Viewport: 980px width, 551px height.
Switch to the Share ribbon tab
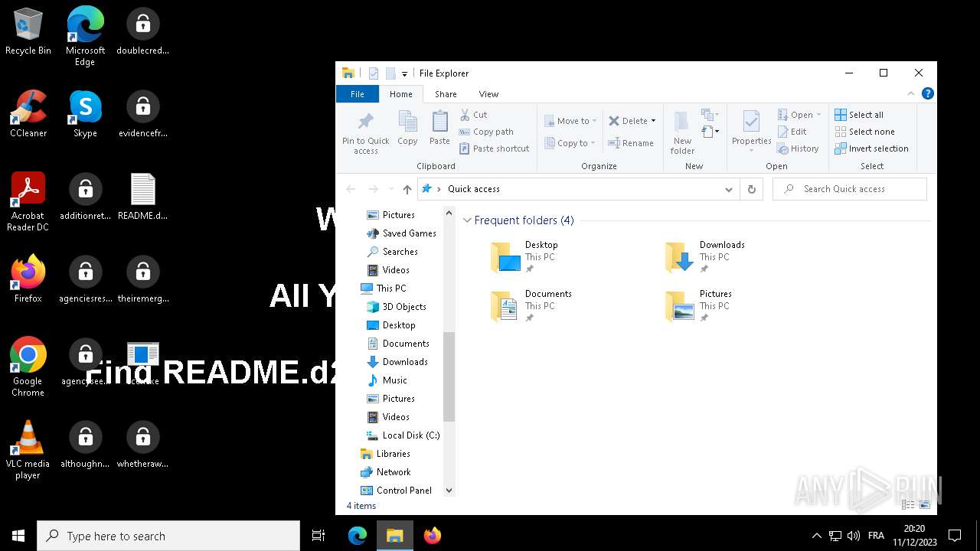pyautogui.click(x=446, y=94)
